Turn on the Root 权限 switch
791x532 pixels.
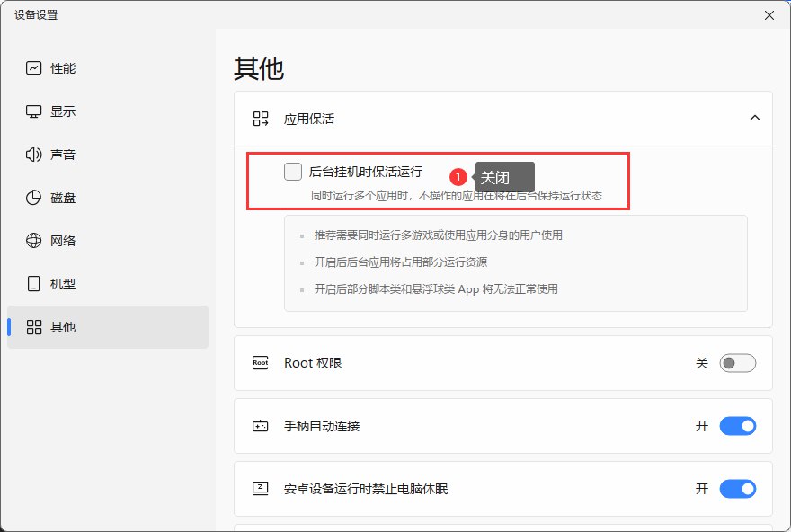point(737,363)
